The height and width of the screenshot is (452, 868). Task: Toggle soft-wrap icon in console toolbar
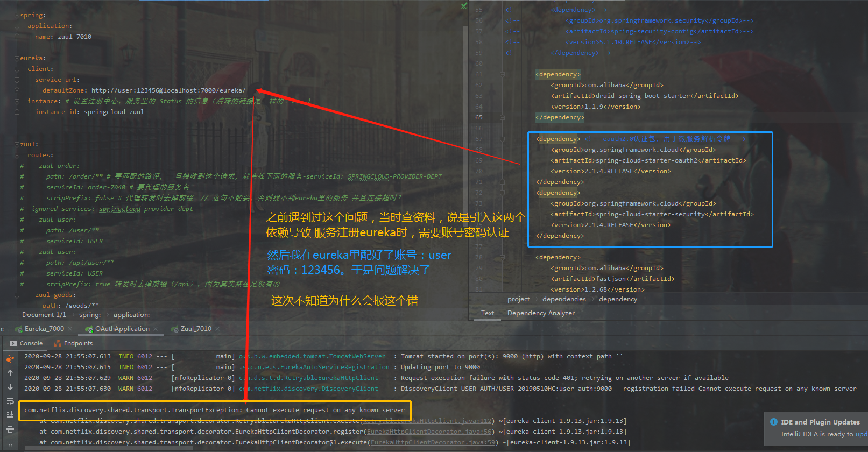(10, 401)
